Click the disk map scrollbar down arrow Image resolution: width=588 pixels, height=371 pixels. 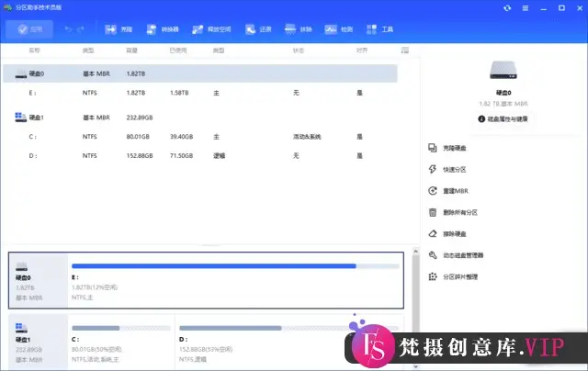pos(415,366)
